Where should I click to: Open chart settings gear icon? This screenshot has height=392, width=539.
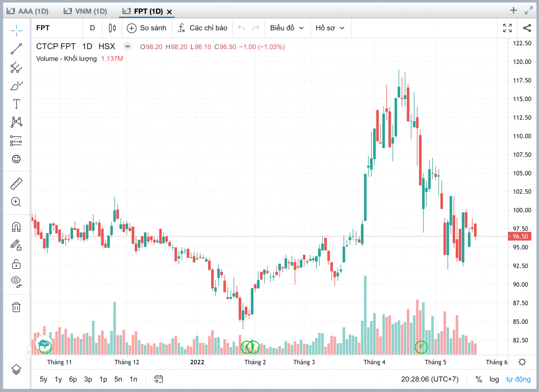tap(522, 362)
